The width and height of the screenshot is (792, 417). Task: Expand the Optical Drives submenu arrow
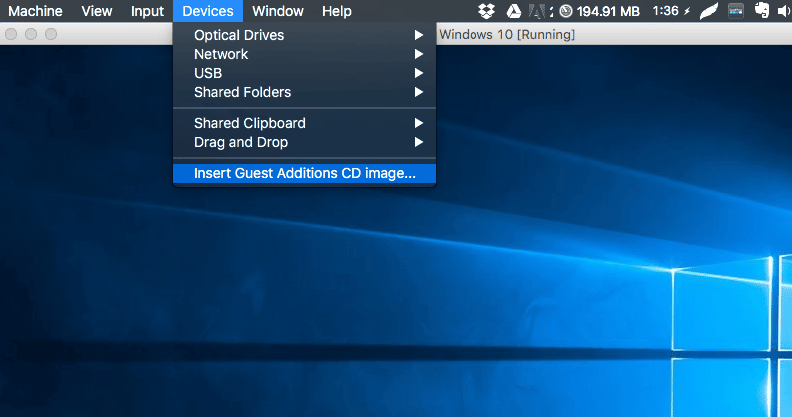(419, 35)
